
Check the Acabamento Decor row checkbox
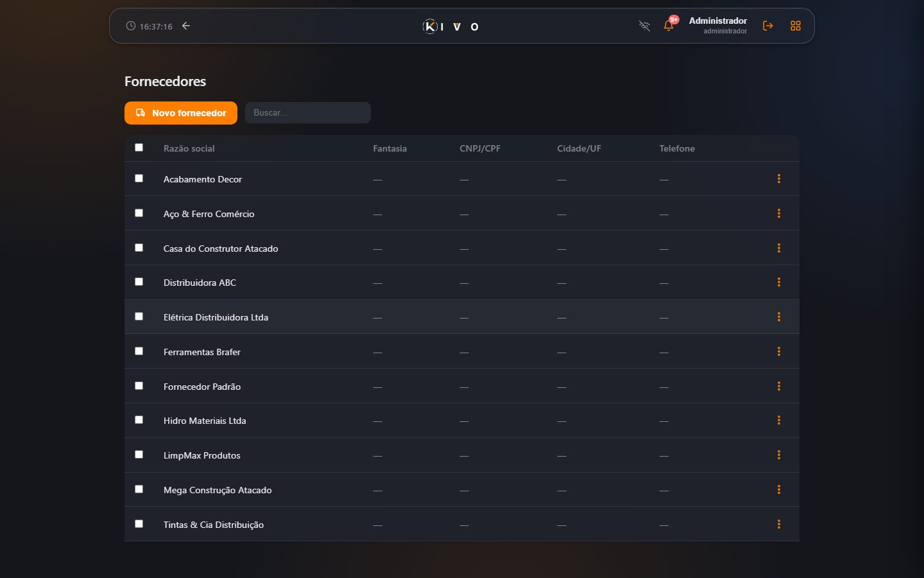tap(139, 179)
